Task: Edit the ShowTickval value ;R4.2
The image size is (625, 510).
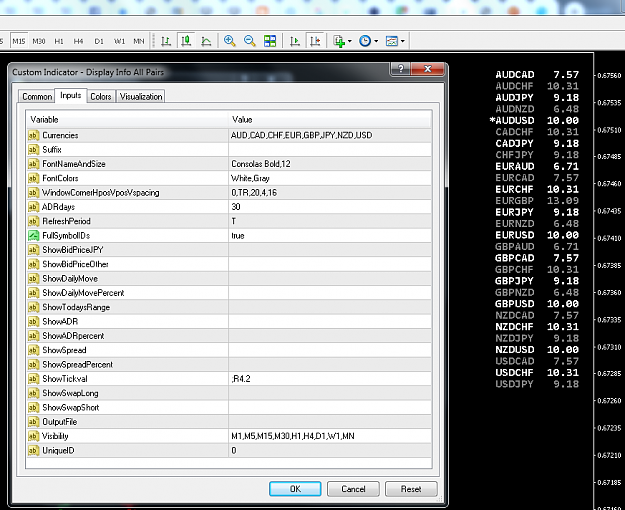Action: 330,379
